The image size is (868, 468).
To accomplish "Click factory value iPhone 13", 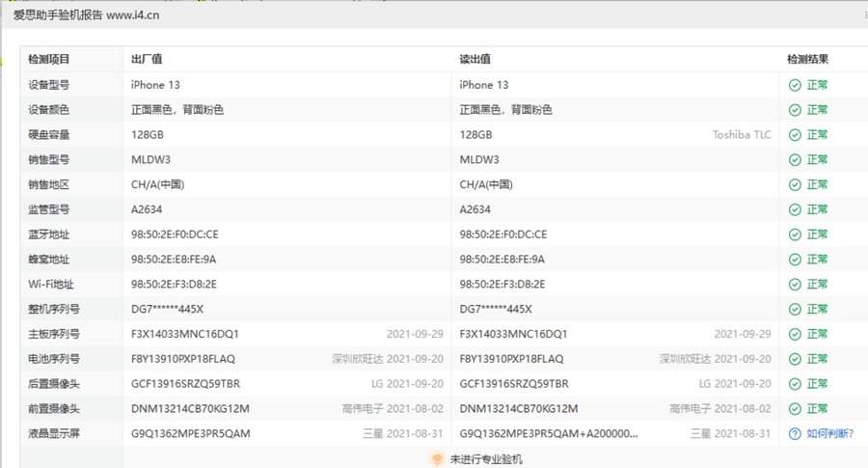I will 155,85.
